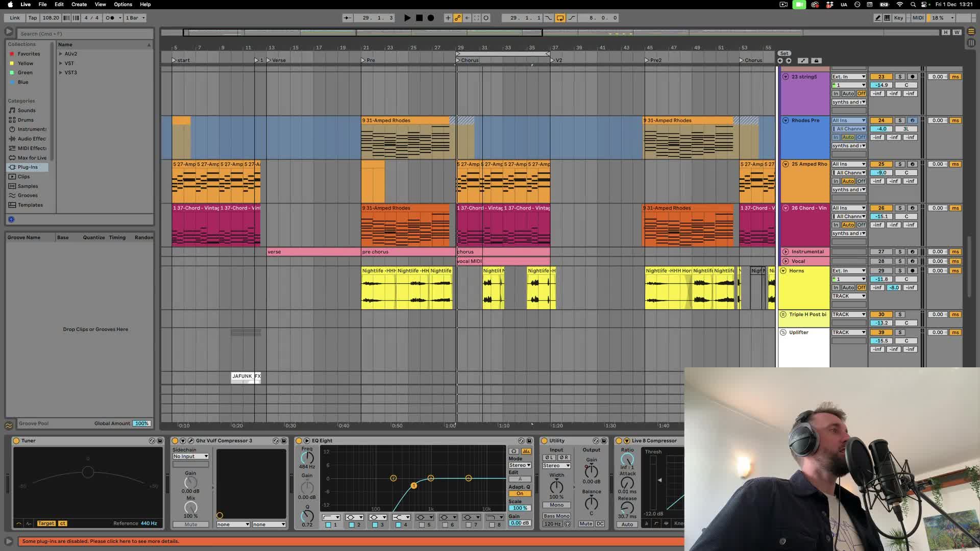Click the browser search field
980x551 pixels.
(85, 34)
